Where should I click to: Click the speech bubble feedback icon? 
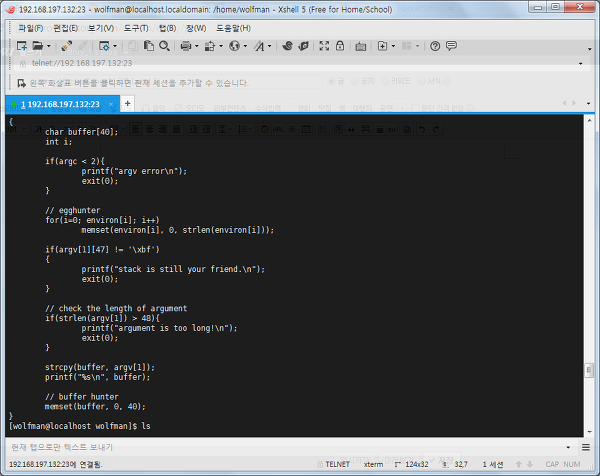coord(452,46)
